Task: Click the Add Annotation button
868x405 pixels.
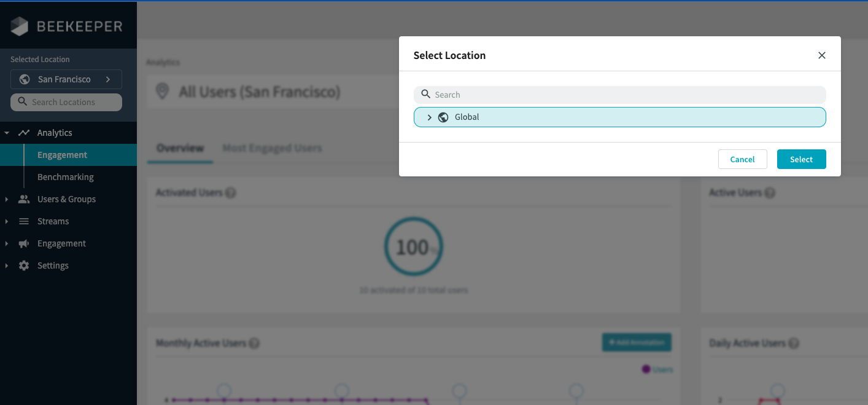Action: pyautogui.click(x=637, y=342)
